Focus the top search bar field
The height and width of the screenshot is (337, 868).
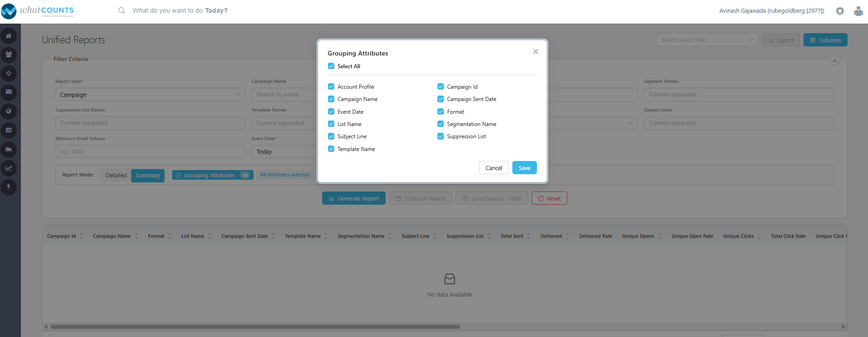[180, 10]
